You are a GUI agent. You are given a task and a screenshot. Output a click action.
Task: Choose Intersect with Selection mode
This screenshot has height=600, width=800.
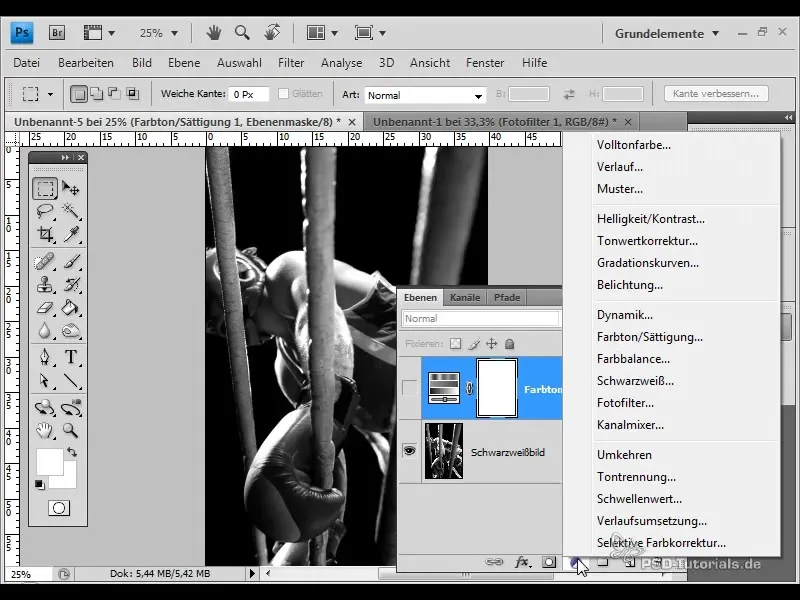pos(132,94)
